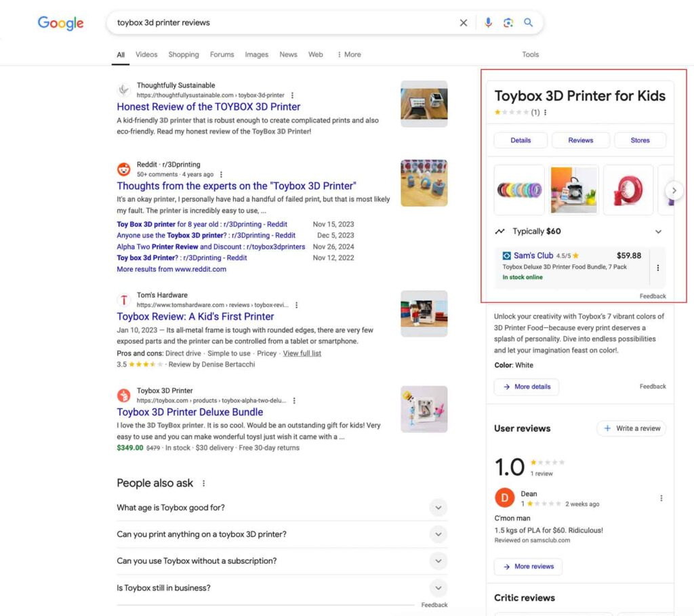Viewport: 694px width, 616px height.
Task: Click the Write a review button
Action: point(631,428)
